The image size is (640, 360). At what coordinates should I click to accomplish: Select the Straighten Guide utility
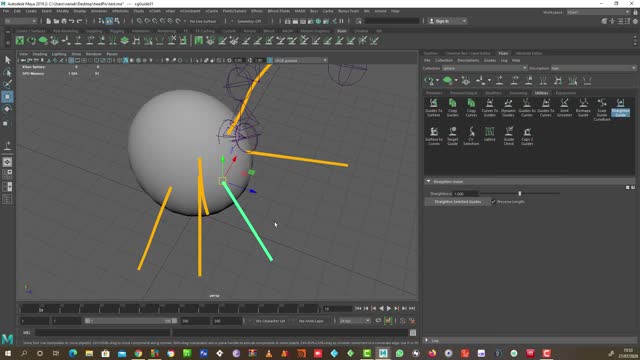tap(620, 107)
